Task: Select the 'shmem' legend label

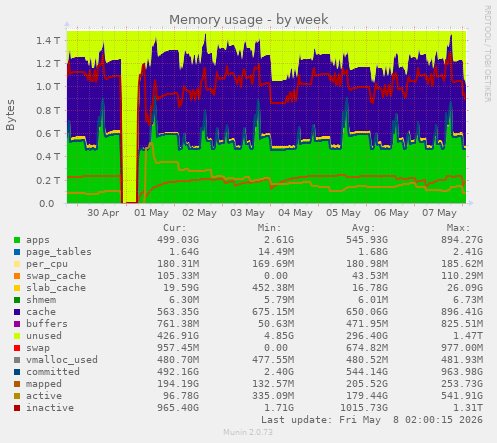Action: [x=41, y=300]
